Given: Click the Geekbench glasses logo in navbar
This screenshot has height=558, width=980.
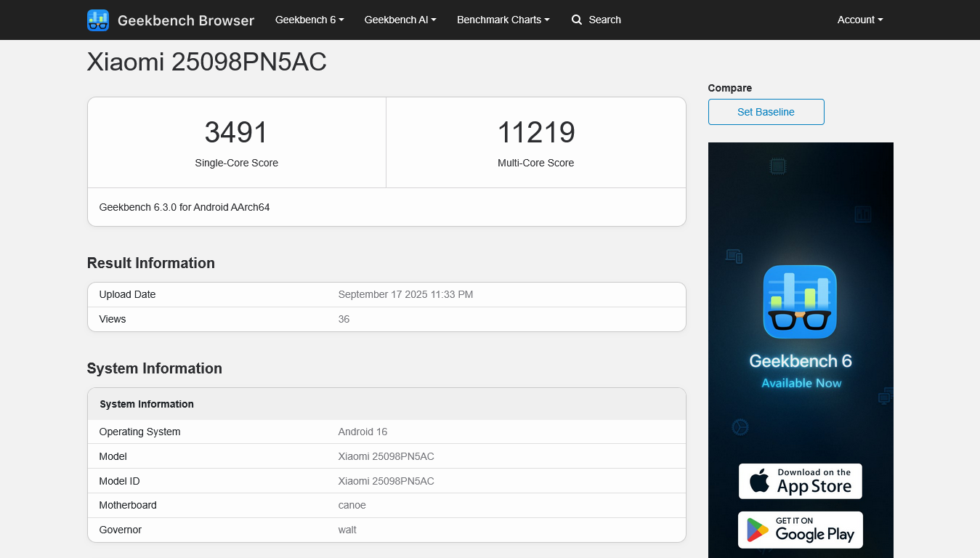Looking at the screenshot, I should pos(98,20).
